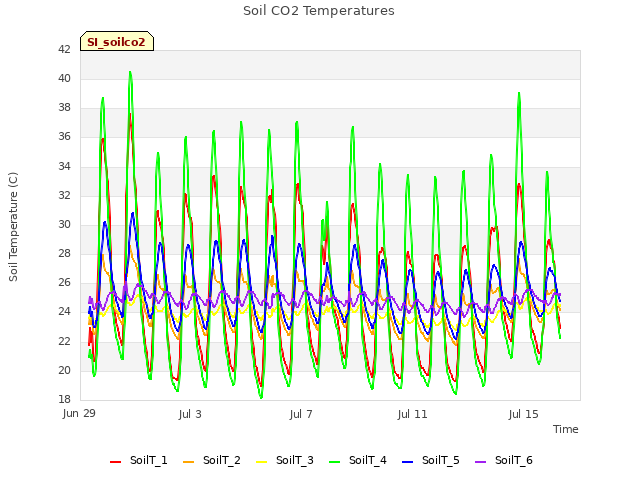The height and width of the screenshot is (480, 640).
Task: Click the red SoilT_1 legend color marker
Action: 116,462
